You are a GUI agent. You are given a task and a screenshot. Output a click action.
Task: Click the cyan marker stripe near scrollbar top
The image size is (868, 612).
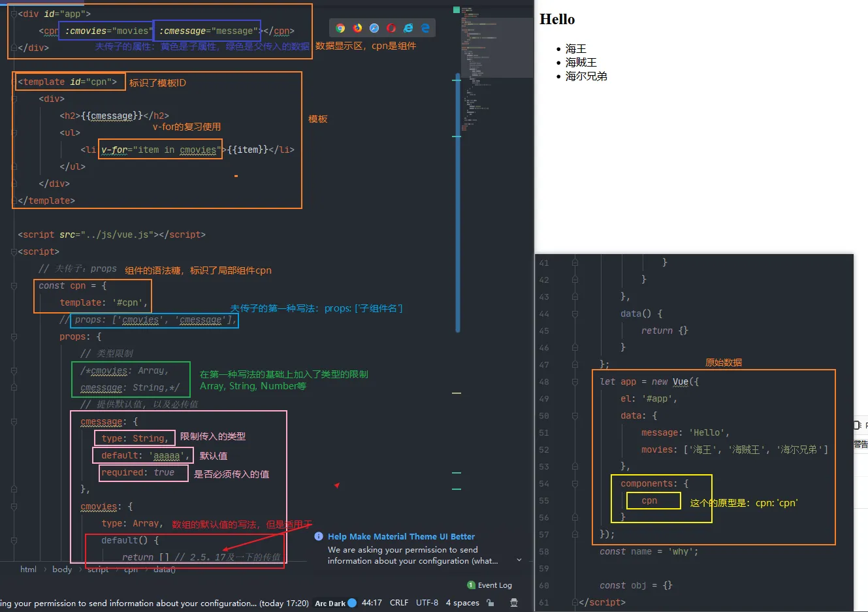coord(457,80)
